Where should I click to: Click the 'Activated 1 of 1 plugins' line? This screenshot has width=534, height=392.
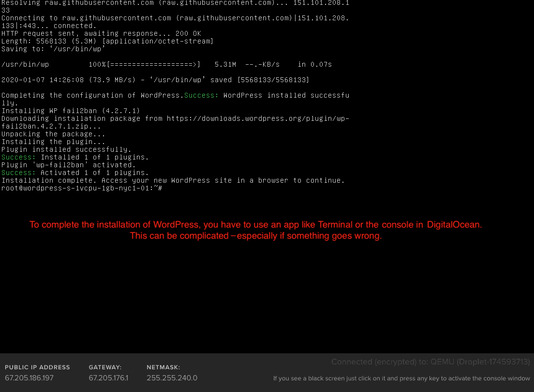pyautogui.click(x=75, y=173)
